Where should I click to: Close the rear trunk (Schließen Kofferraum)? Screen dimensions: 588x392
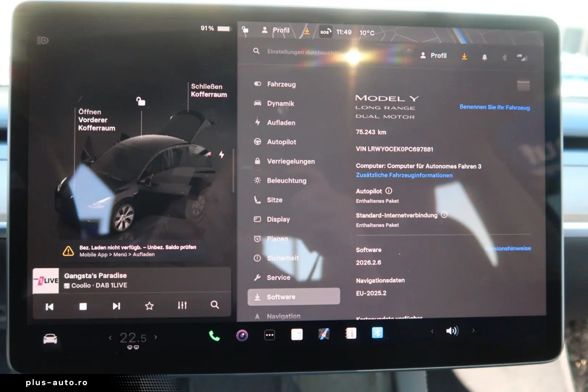[x=209, y=90]
